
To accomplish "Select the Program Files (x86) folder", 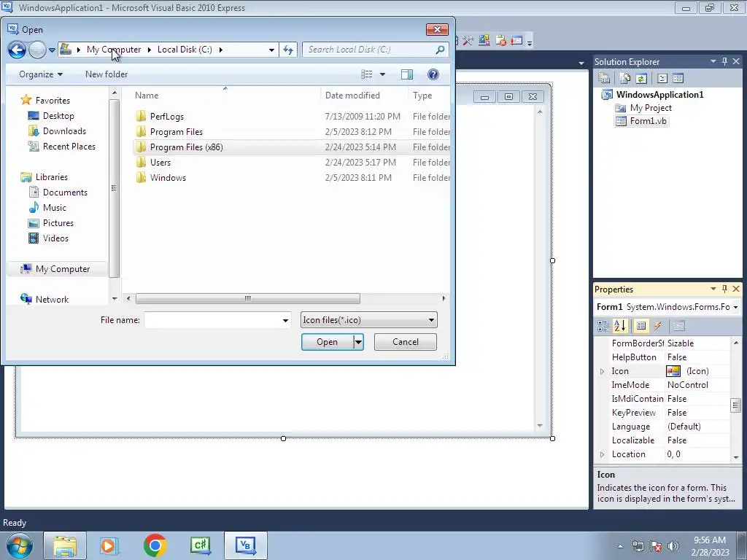I will 186,147.
